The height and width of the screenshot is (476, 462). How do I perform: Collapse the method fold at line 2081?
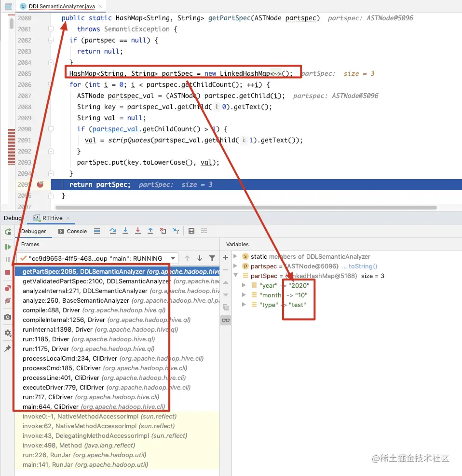pyautogui.click(x=51, y=29)
